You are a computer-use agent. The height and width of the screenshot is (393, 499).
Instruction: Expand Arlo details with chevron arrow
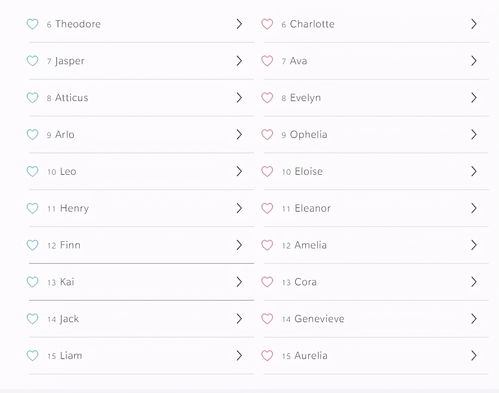pyautogui.click(x=239, y=135)
